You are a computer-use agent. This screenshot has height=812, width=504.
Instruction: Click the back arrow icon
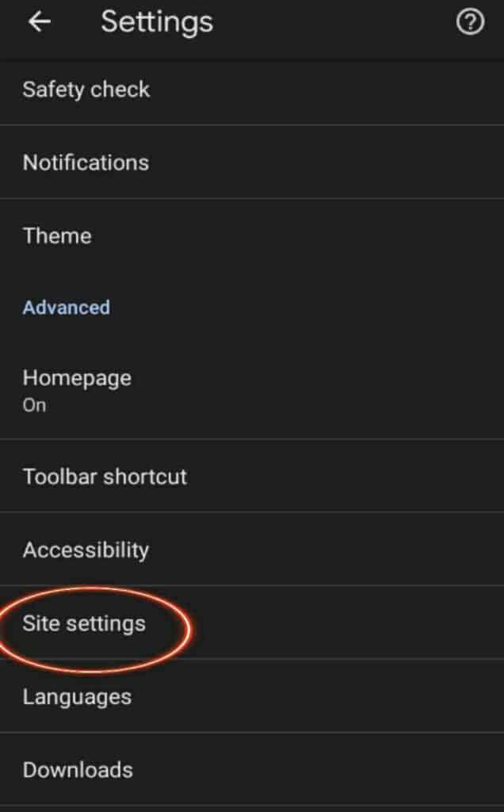pyautogui.click(x=39, y=21)
